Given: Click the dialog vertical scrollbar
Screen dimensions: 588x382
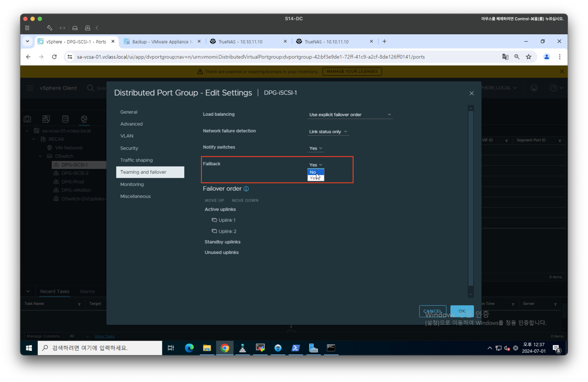Looking at the screenshot, I should [x=471, y=197].
